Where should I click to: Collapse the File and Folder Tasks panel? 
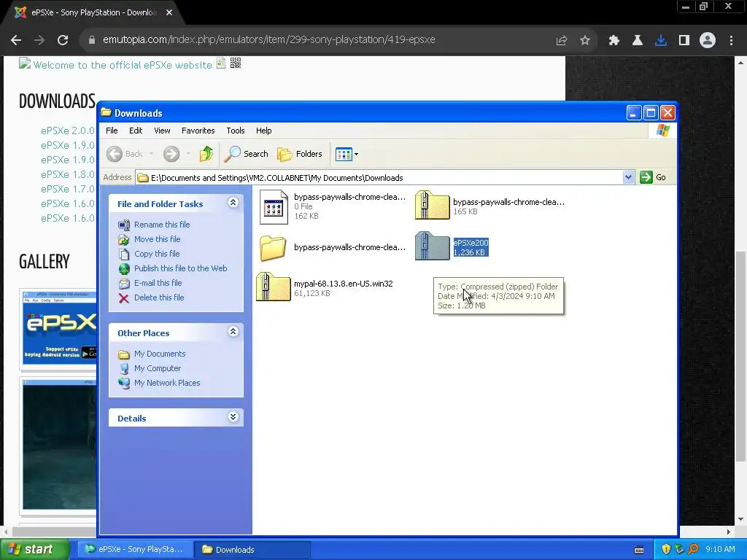233,203
